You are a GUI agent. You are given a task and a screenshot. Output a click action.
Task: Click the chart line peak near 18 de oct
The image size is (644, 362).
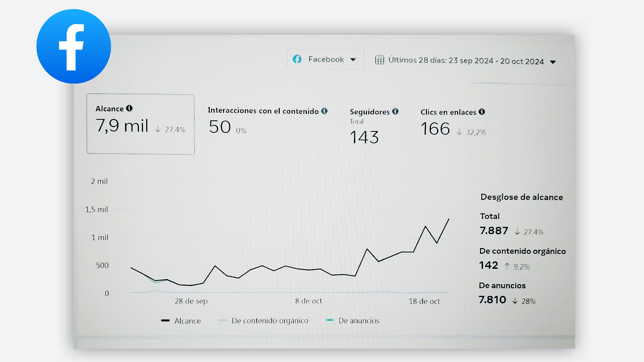425,227
